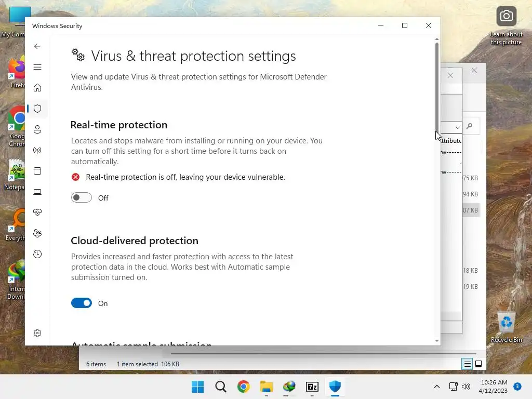This screenshot has width=532, height=399.
Task: Open Protection history clock icon
Action: tap(37, 254)
